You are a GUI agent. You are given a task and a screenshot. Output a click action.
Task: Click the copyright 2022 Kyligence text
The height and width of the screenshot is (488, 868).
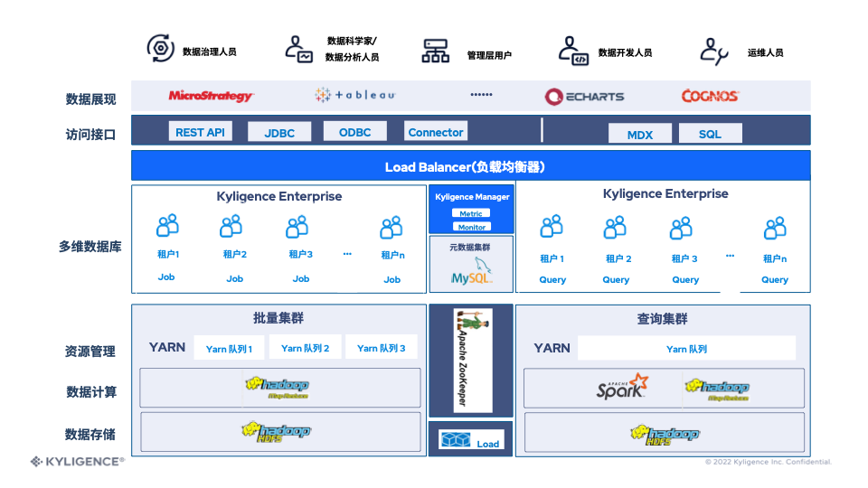(769, 462)
